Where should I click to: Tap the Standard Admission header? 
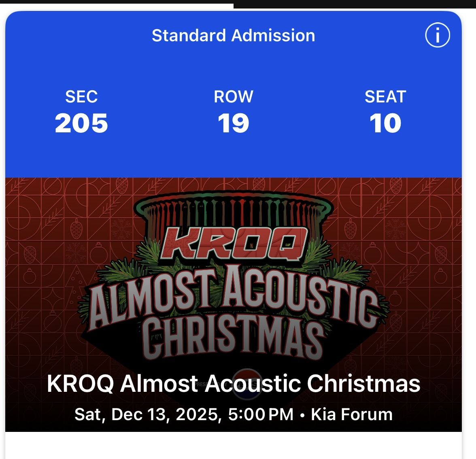click(x=234, y=35)
